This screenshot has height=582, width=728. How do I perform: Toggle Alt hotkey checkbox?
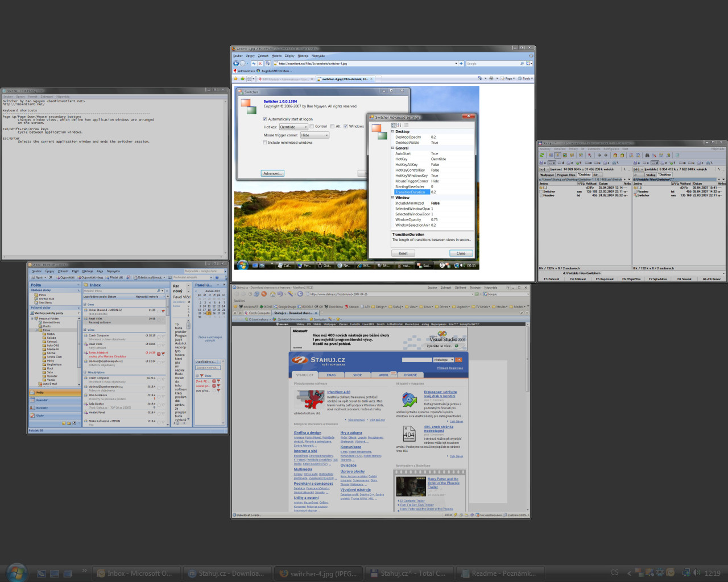pos(332,127)
